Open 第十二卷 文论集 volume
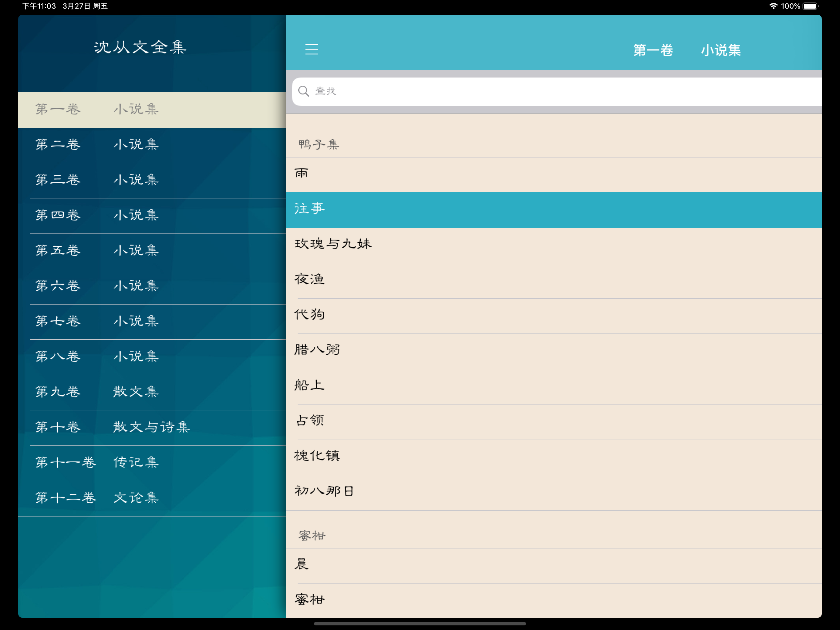 pyautogui.click(x=152, y=499)
